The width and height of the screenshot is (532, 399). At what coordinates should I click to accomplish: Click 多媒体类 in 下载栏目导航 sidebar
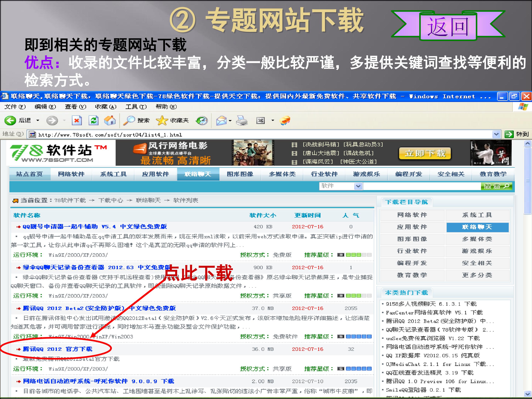[x=477, y=239]
